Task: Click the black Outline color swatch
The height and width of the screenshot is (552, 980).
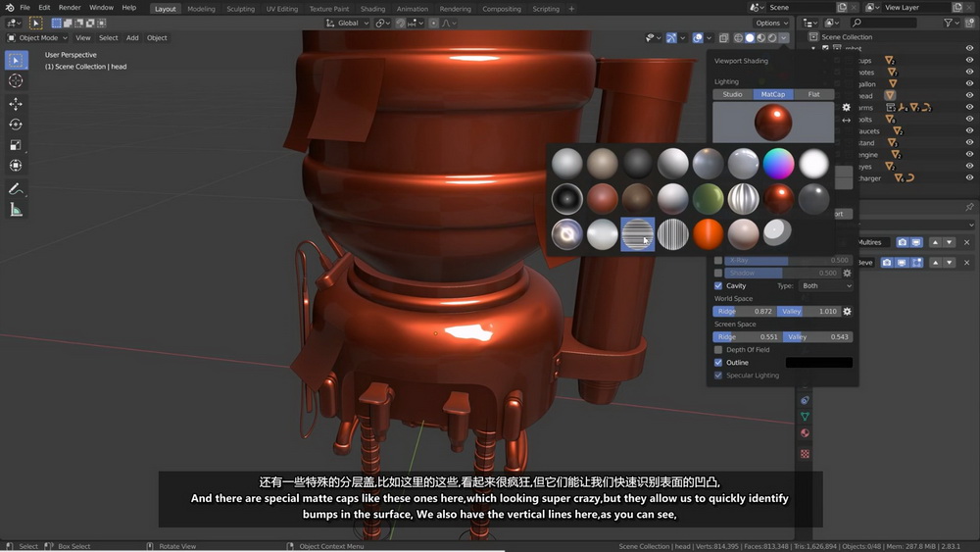Action: pos(818,363)
